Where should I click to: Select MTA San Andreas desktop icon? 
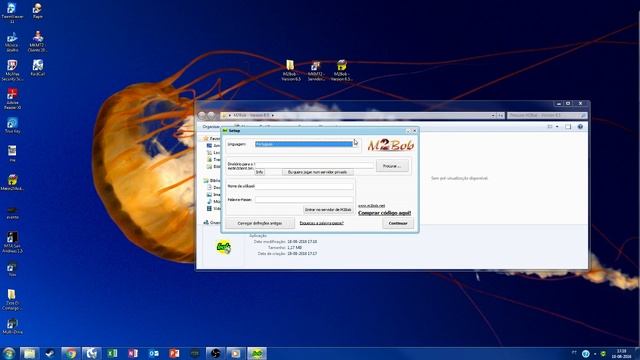[12, 242]
